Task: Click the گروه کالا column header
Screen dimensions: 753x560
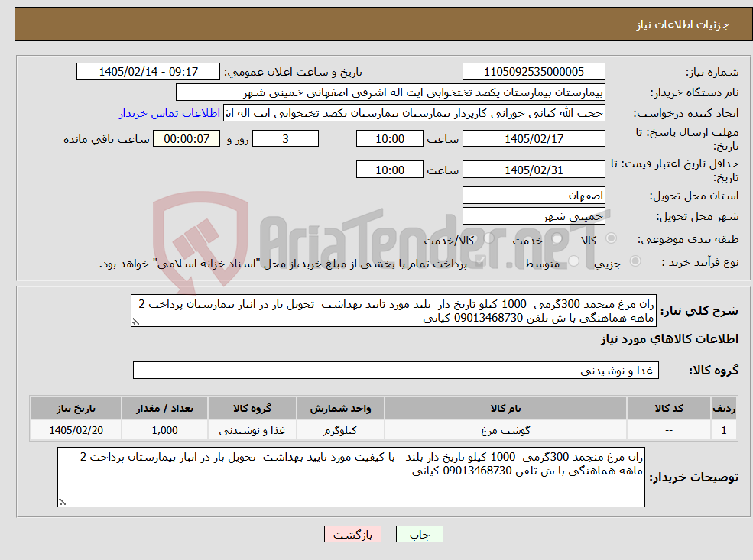Action: coord(252,409)
